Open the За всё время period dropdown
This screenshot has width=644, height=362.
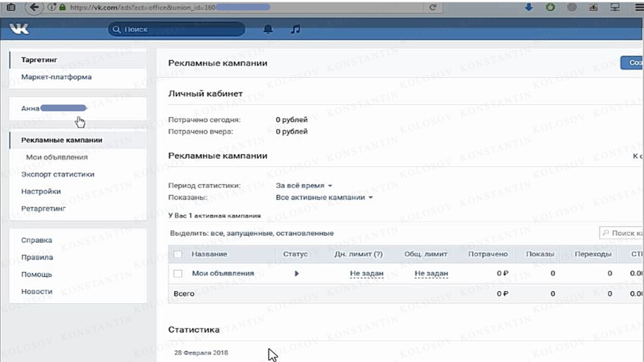pos(304,186)
